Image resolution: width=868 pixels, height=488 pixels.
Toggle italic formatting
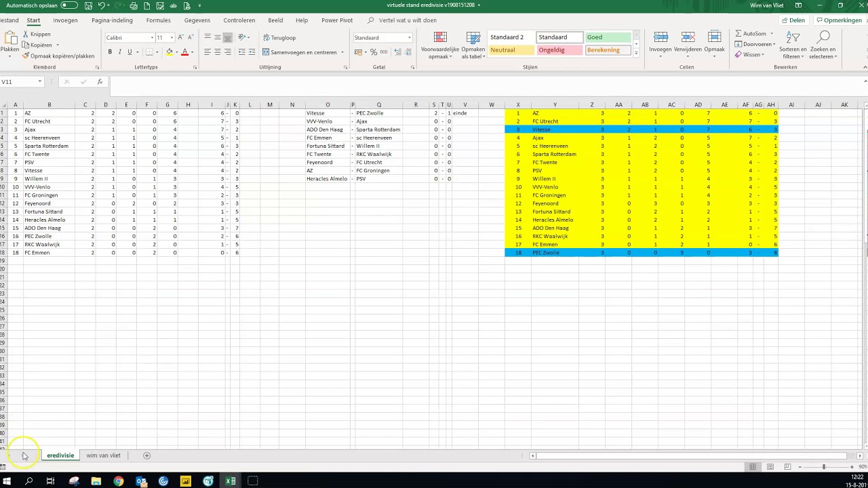point(120,52)
